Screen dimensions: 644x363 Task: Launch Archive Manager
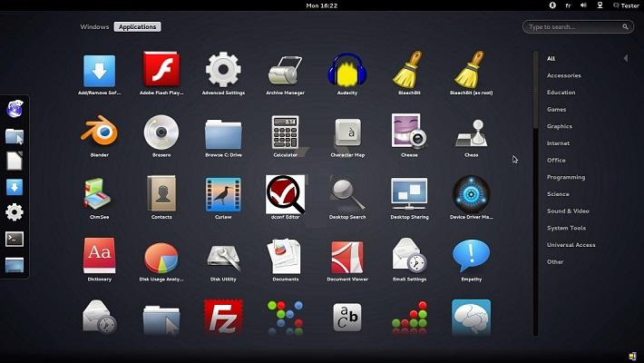[x=285, y=70]
